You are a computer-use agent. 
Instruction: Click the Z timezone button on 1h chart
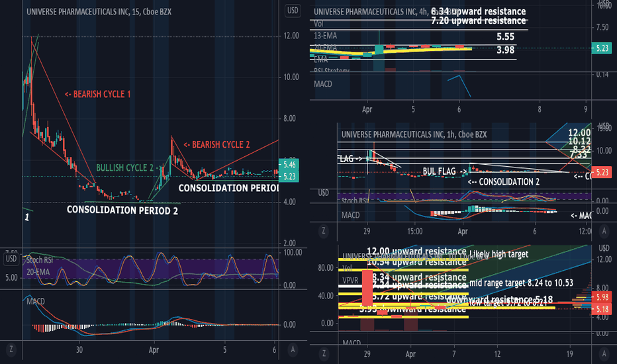(324, 230)
